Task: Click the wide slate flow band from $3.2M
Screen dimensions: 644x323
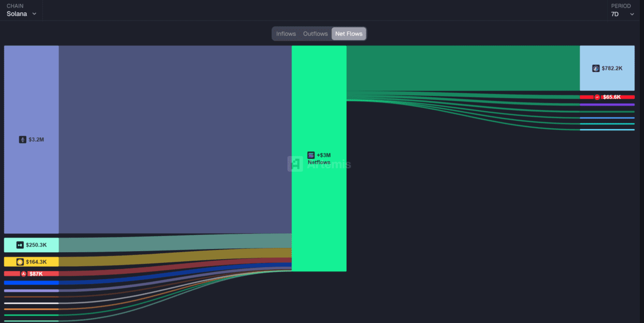Action: pyautogui.click(x=175, y=140)
